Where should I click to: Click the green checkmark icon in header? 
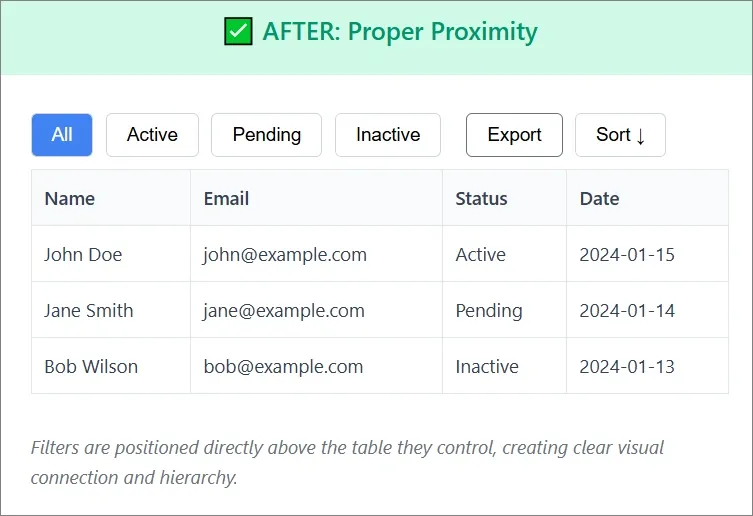237,32
